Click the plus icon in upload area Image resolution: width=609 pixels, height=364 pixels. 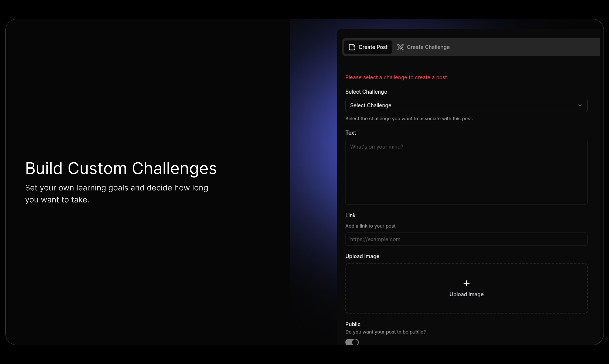pos(466,283)
